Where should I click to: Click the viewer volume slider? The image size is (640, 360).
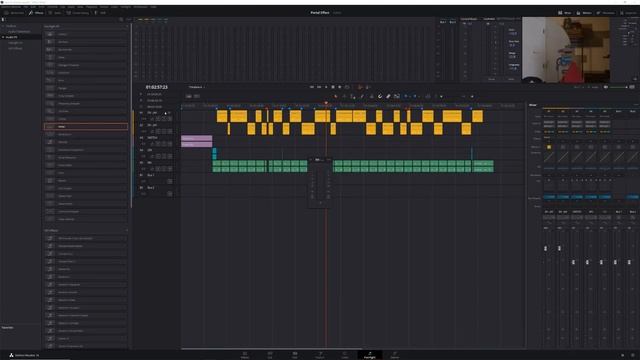click(x=618, y=87)
